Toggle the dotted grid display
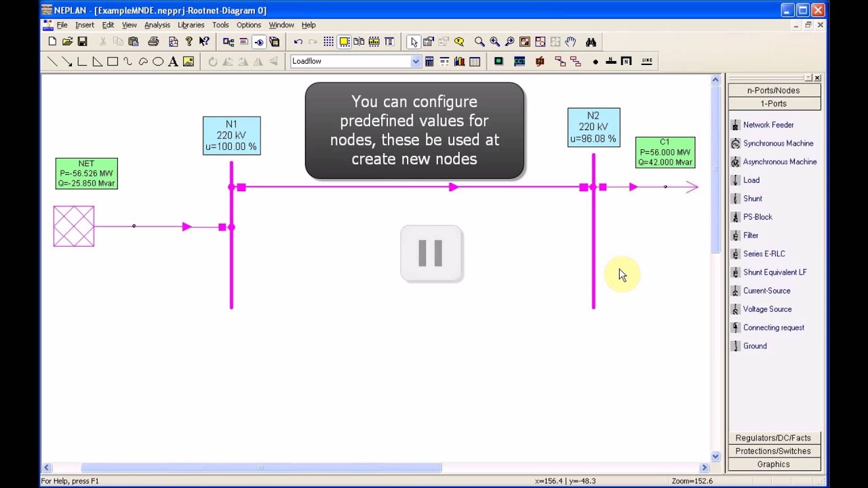 [328, 42]
